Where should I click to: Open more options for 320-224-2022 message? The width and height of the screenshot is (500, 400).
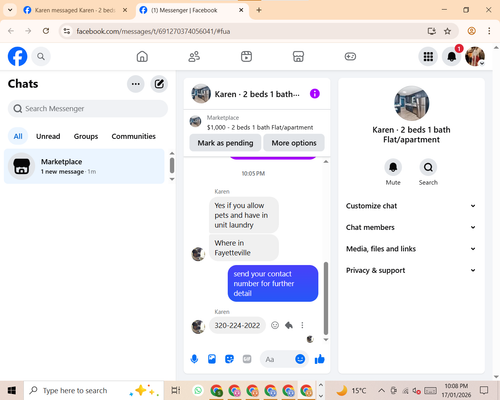[x=302, y=325]
